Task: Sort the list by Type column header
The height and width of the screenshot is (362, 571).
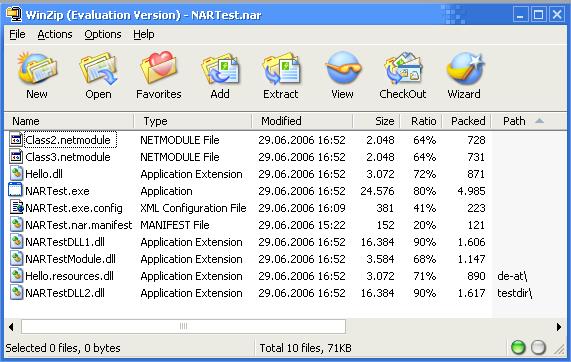Action: 193,121
